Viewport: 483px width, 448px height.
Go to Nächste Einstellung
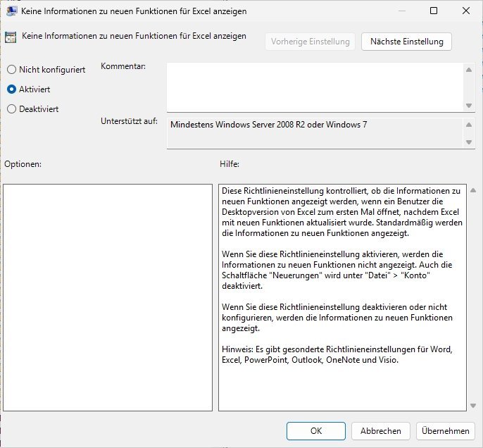406,42
